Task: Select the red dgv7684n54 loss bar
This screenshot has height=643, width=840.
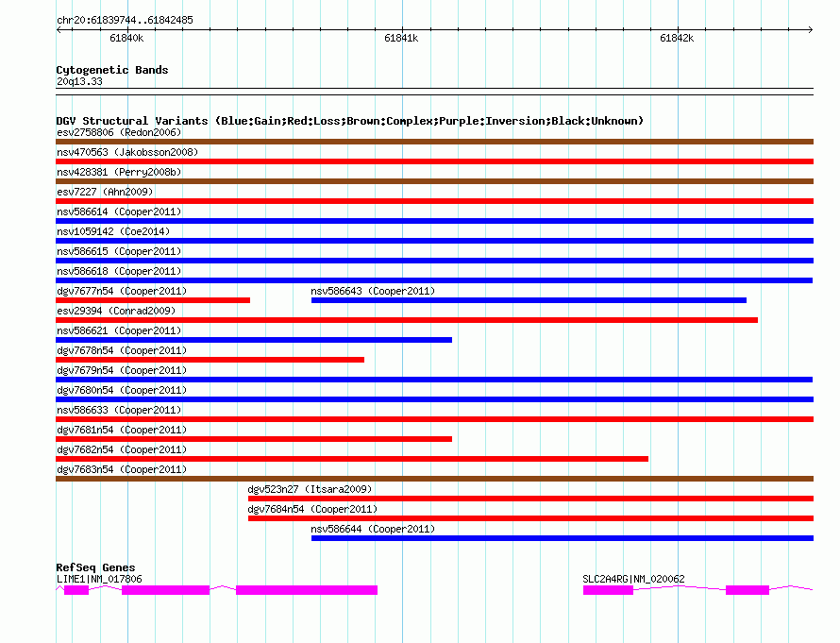Action: coord(530,518)
